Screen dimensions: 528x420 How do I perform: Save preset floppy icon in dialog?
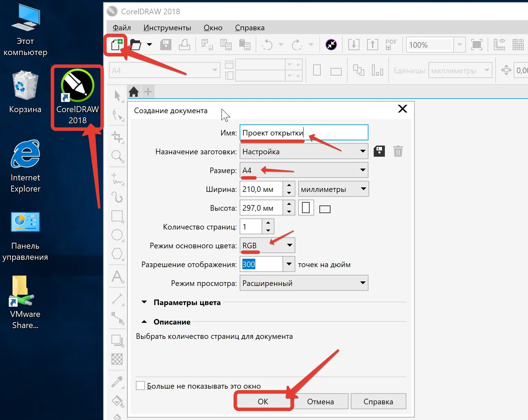(379, 151)
